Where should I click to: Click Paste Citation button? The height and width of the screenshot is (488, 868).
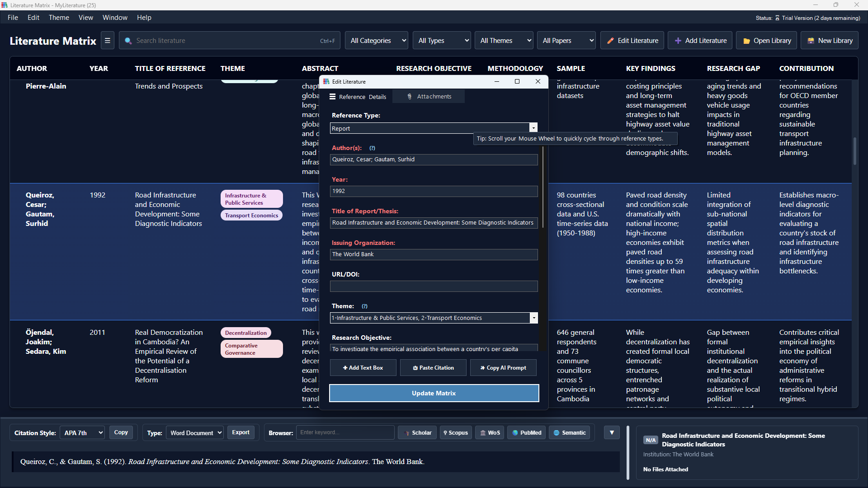[x=434, y=368]
